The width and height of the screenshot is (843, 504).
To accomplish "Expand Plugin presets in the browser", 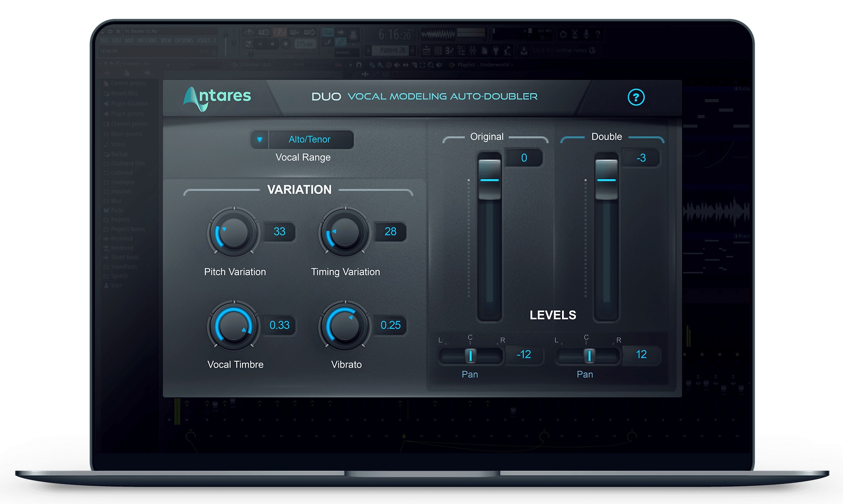I will coord(124,114).
